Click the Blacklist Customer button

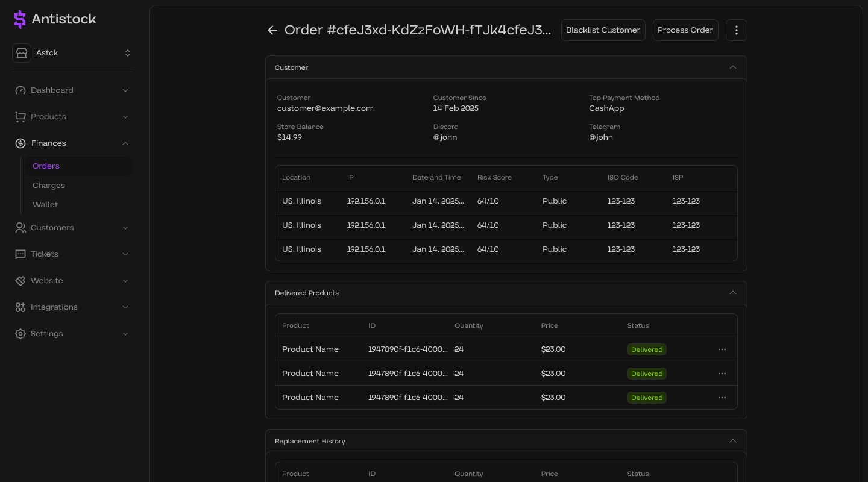tap(603, 30)
